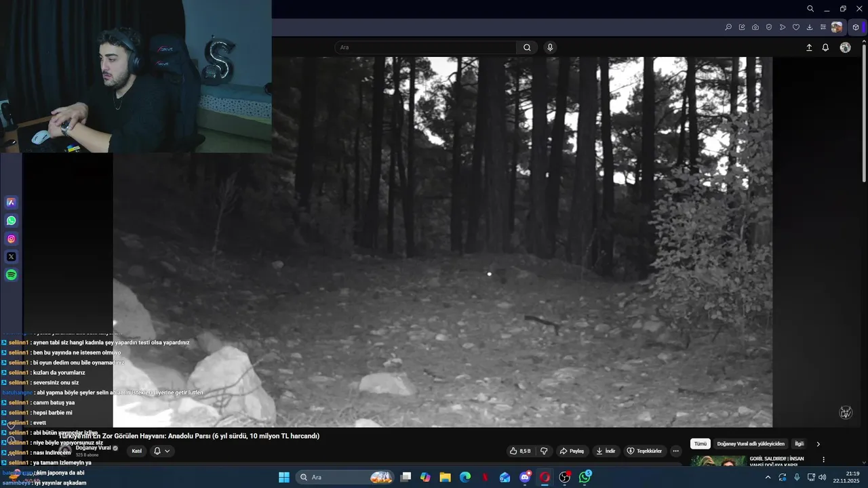Screen dimensions: 868x488
Task: Open Task View on the taskbar
Action: (406, 477)
